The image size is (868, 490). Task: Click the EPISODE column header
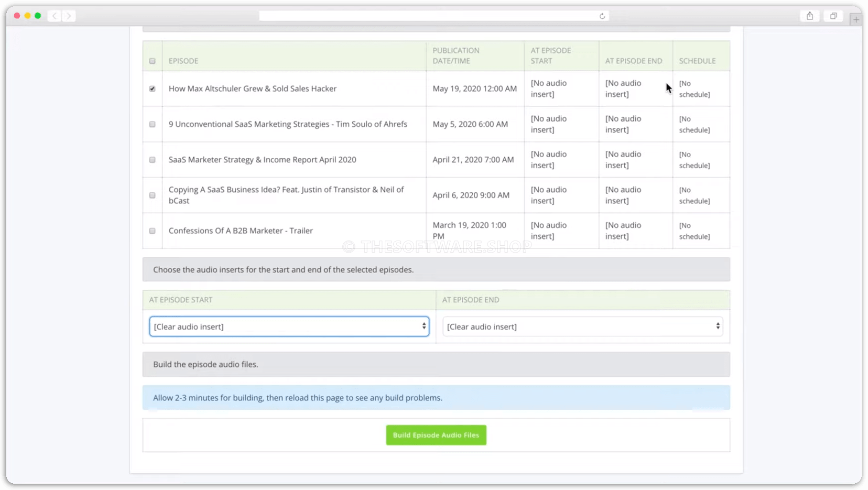pyautogui.click(x=183, y=61)
